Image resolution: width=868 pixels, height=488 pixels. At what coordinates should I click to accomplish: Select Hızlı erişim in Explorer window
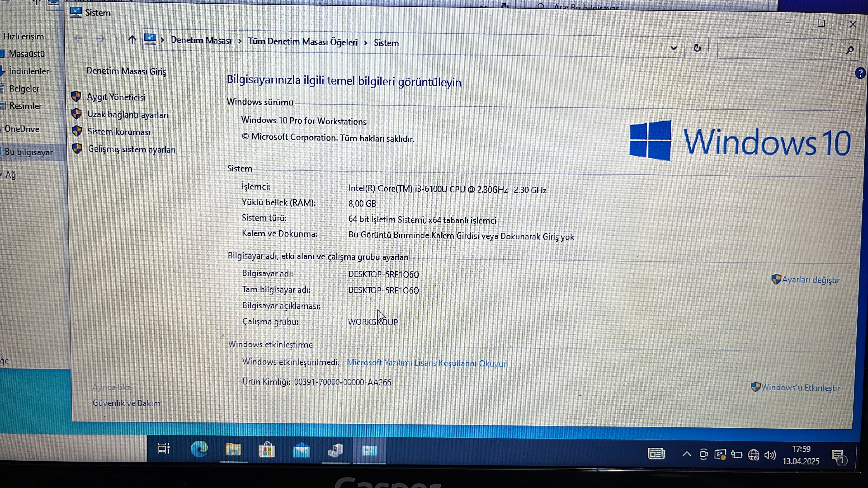(23, 36)
